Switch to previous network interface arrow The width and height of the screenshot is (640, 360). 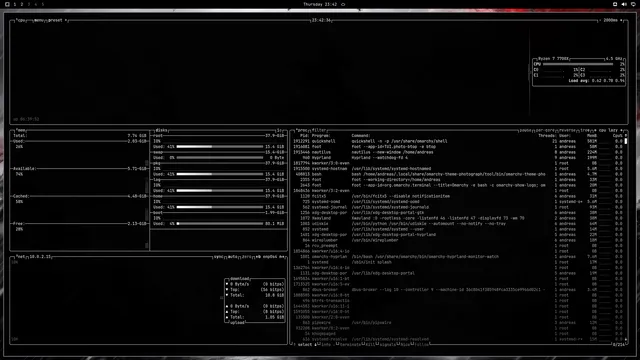pos(258,257)
